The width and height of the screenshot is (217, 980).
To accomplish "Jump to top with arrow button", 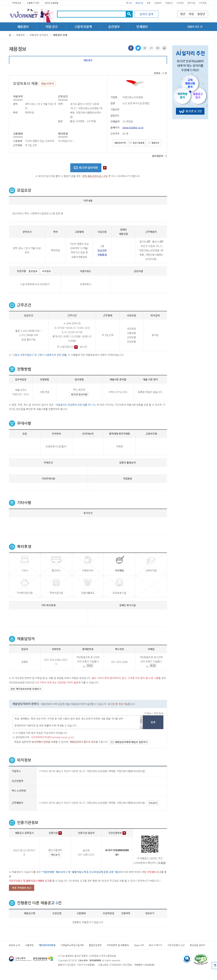I will click(x=214, y=966).
